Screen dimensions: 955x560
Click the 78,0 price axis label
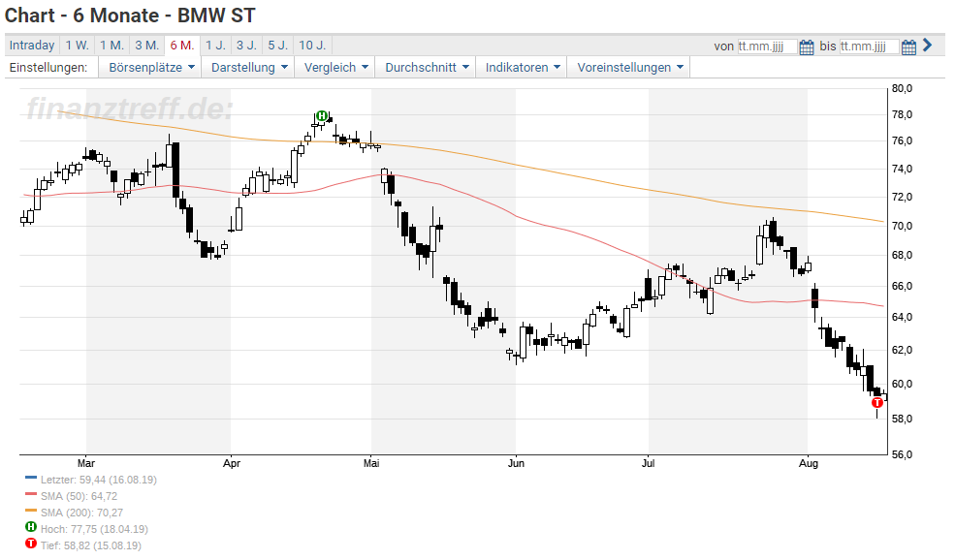(x=902, y=114)
